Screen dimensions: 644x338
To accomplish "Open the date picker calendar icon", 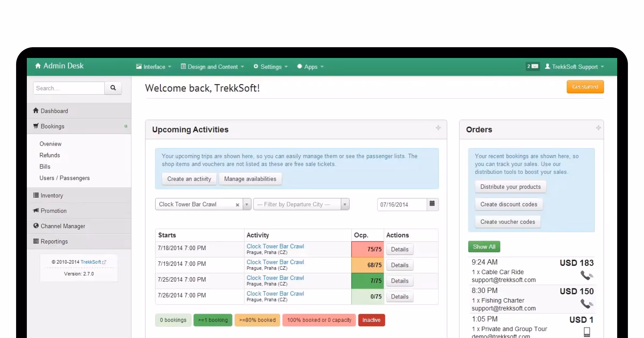I will click(x=432, y=204).
